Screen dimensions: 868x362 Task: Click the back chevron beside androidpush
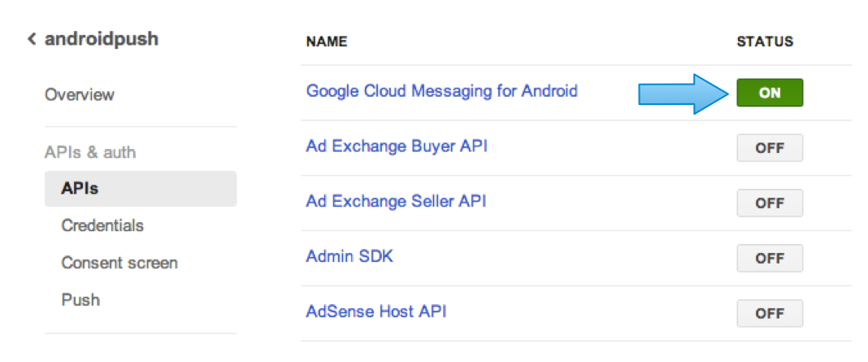pyautogui.click(x=32, y=39)
